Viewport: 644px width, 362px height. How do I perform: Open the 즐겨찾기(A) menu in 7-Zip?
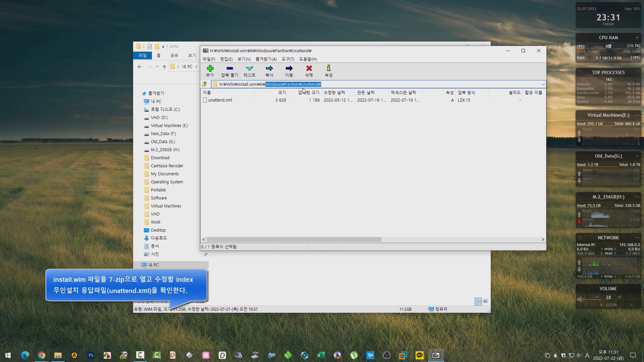point(266,59)
